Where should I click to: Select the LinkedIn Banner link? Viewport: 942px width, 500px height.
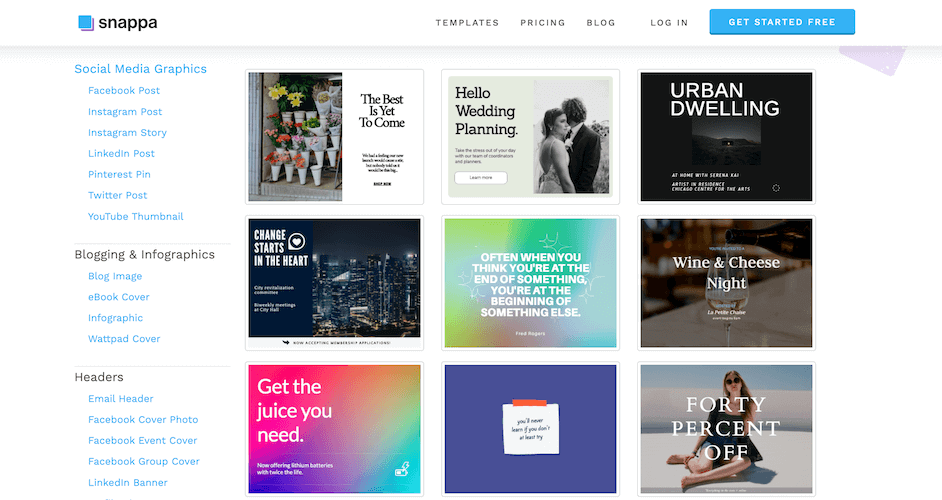(127, 483)
